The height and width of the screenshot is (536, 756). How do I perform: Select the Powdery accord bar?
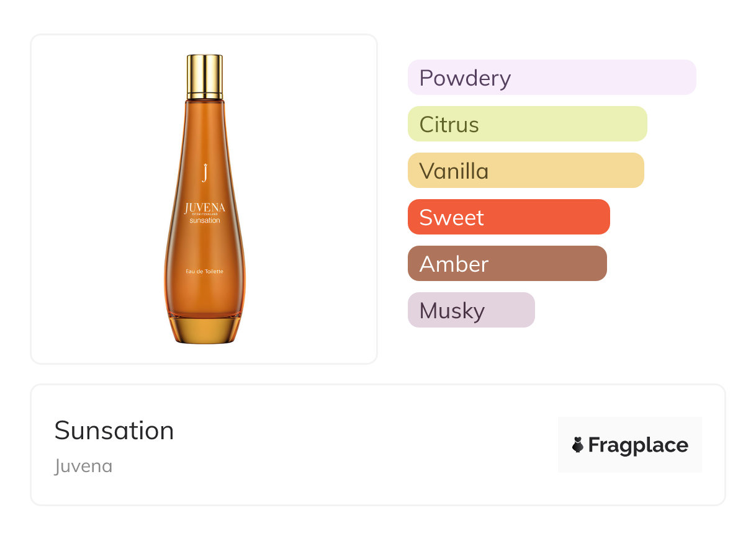point(552,78)
